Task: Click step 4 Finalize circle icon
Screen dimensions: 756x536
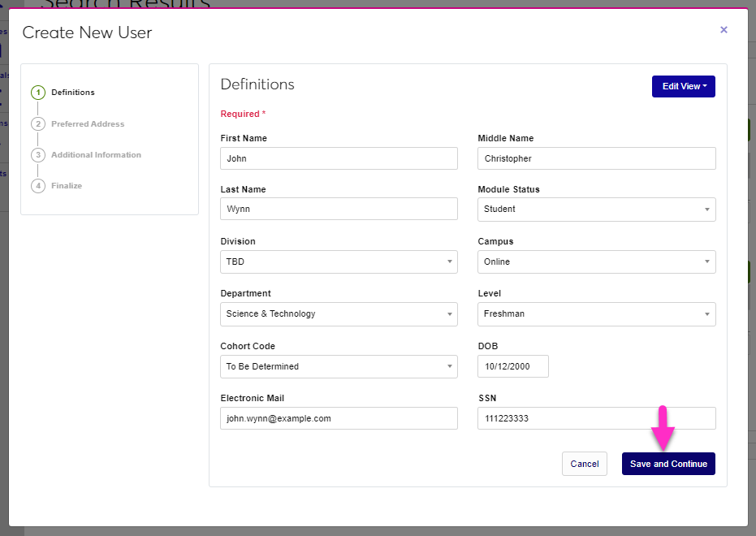Action: pyautogui.click(x=38, y=186)
